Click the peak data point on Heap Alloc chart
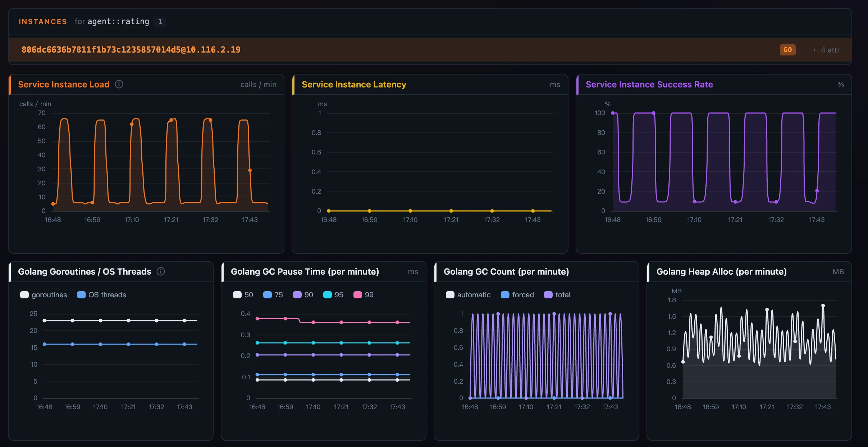This screenshot has height=447, width=868. click(823, 306)
